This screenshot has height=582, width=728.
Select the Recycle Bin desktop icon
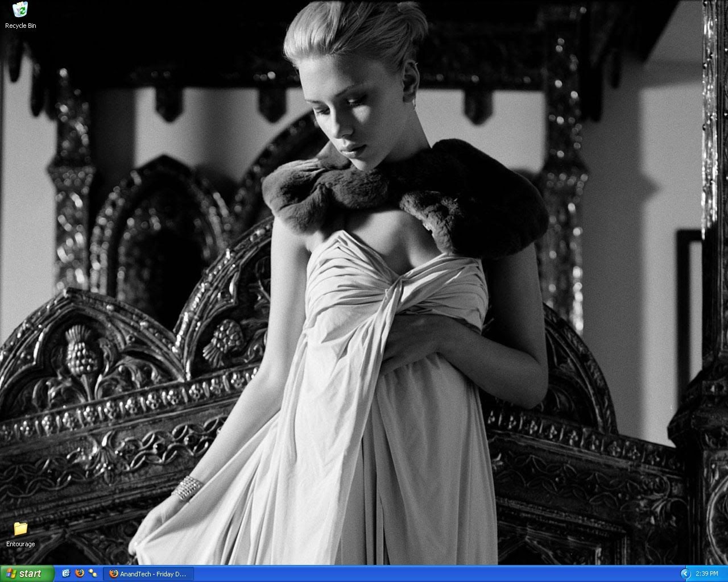(x=20, y=15)
